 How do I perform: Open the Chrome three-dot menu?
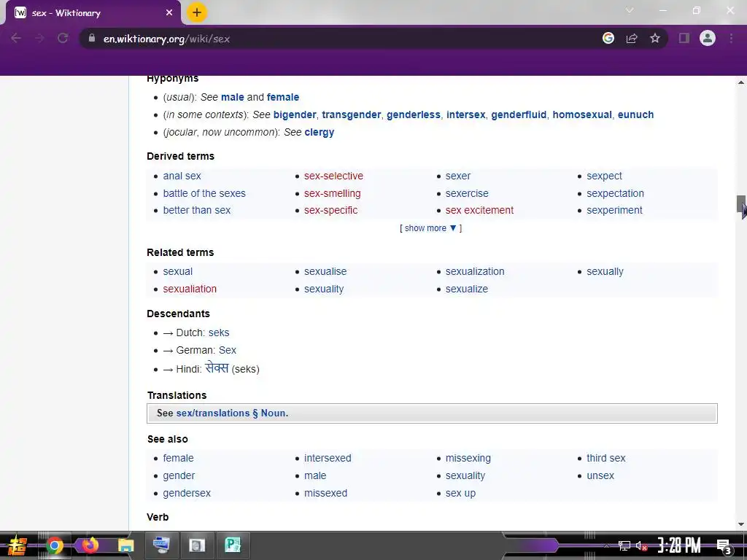coord(731,38)
